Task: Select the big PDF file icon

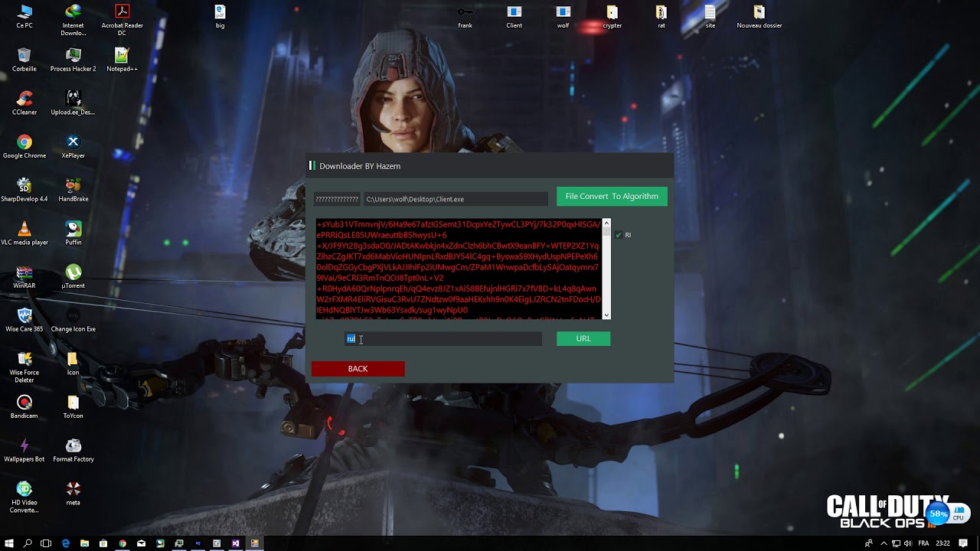Action: [220, 17]
